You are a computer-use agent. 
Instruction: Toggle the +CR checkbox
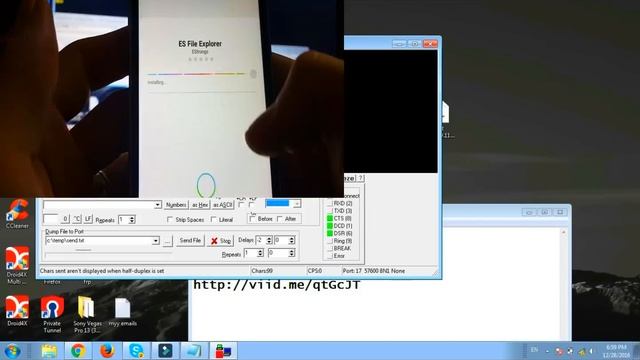pyautogui.click(x=241, y=204)
